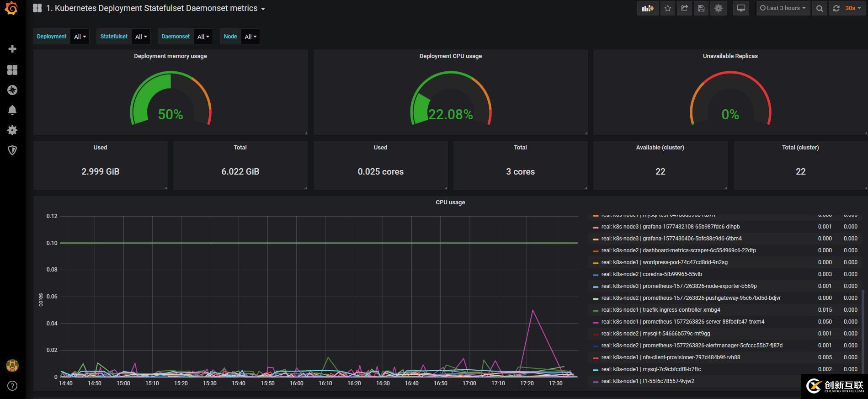Toggle legend series wordpress-pod-74c47cd8dd-9n2sg

point(664,262)
